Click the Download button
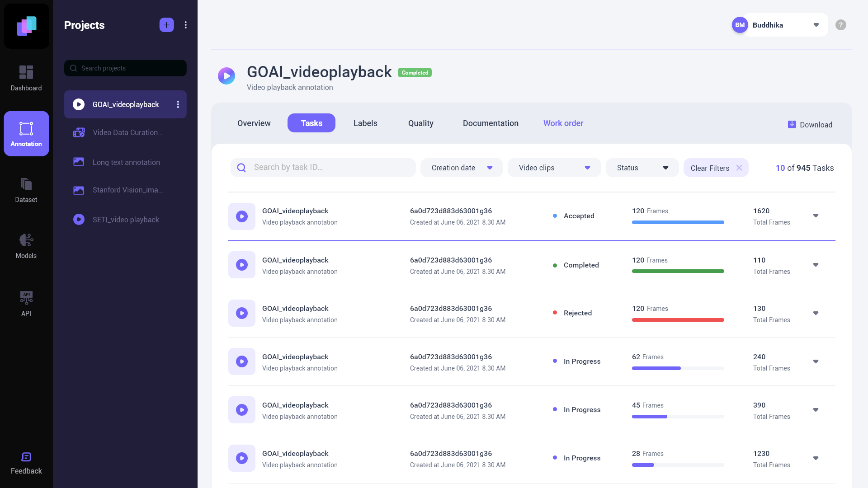The width and height of the screenshot is (868, 488). click(811, 124)
